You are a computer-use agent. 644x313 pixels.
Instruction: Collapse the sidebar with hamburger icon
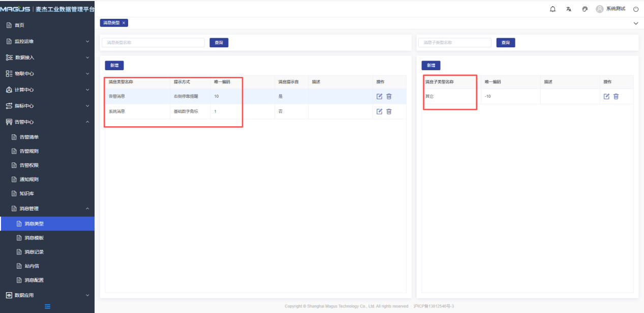point(47,306)
